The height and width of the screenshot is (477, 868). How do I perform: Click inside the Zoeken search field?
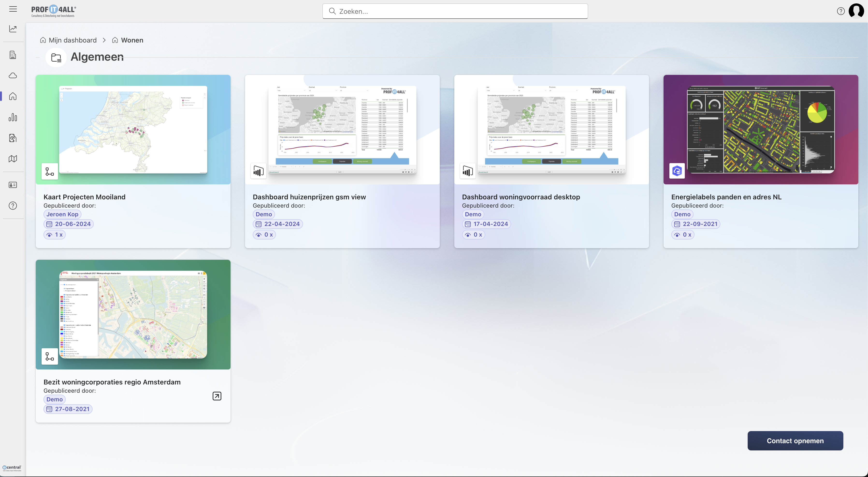tap(455, 11)
